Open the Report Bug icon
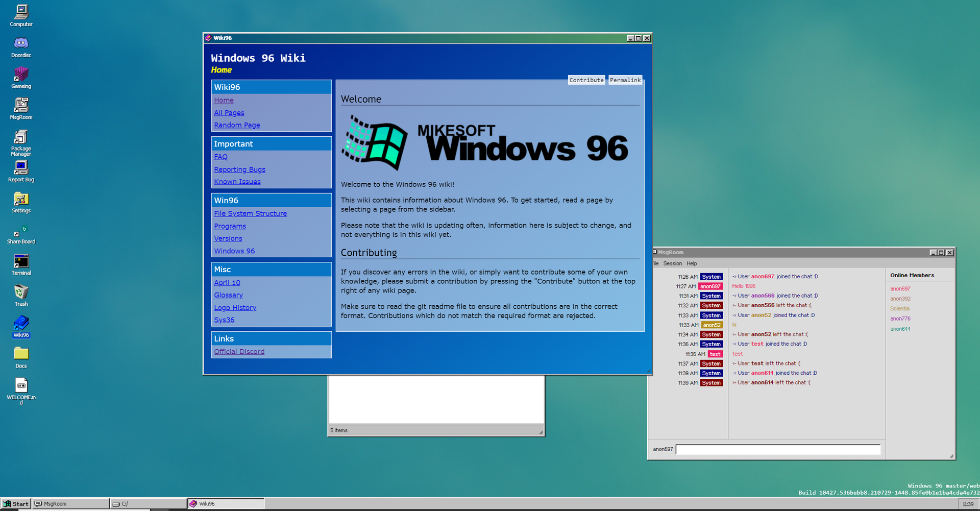980x511 pixels. pos(21,168)
